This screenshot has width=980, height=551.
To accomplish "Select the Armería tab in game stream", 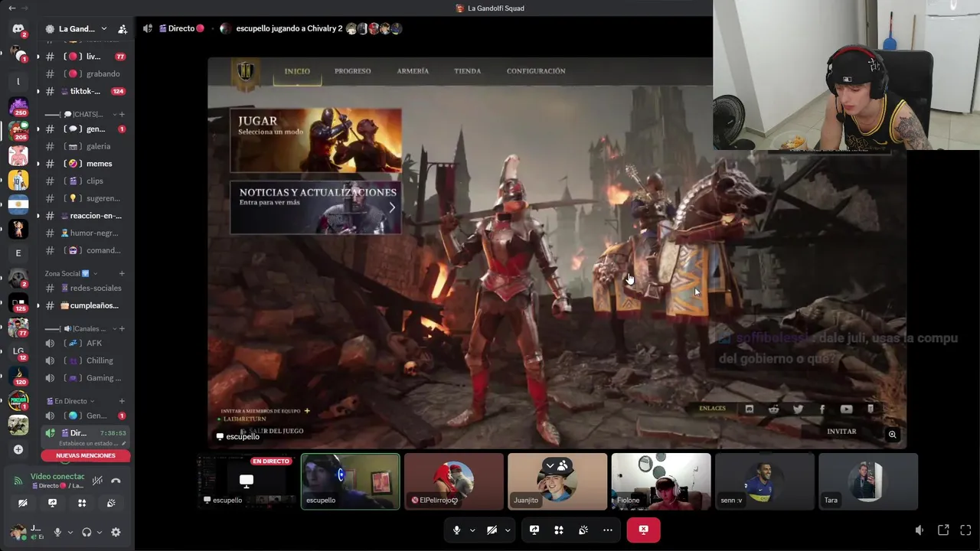I will (x=413, y=71).
